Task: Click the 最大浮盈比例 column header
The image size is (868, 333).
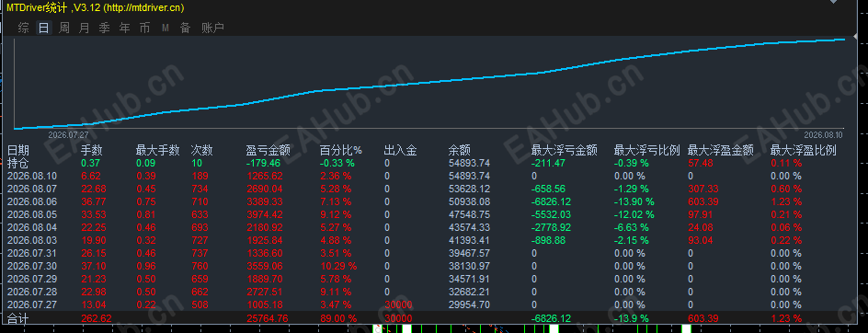Action: 804,150
